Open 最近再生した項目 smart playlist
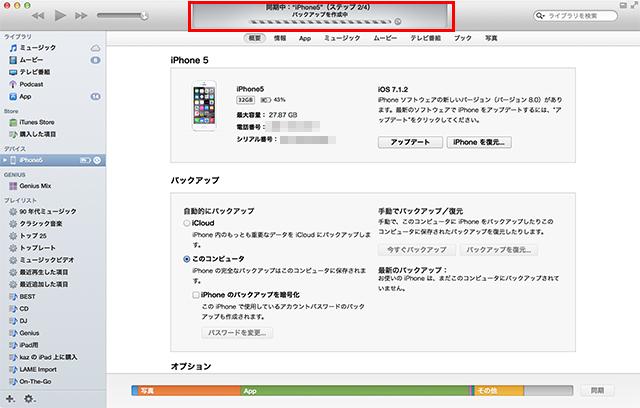640x408 pixels. (39, 272)
